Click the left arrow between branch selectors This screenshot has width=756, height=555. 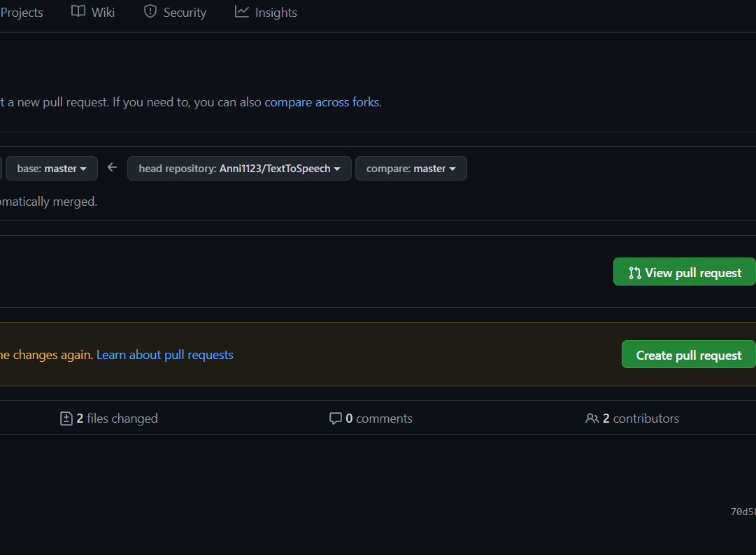tap(113, 167)
